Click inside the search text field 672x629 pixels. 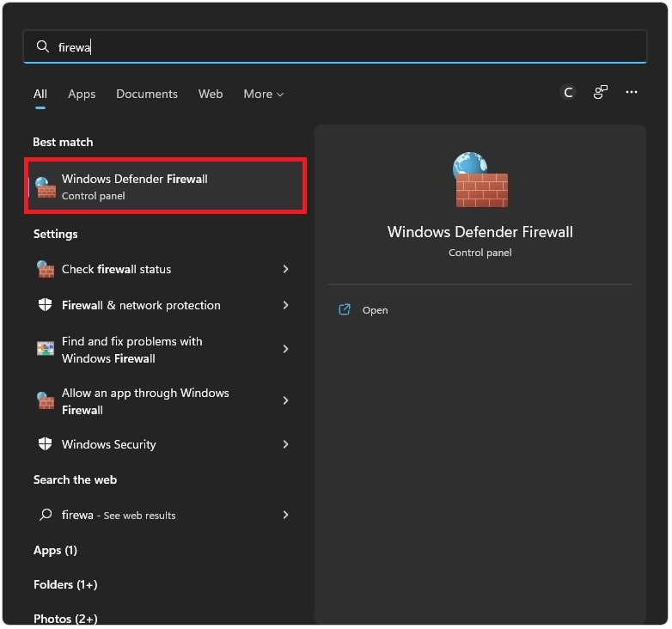[x=344, y=47]
